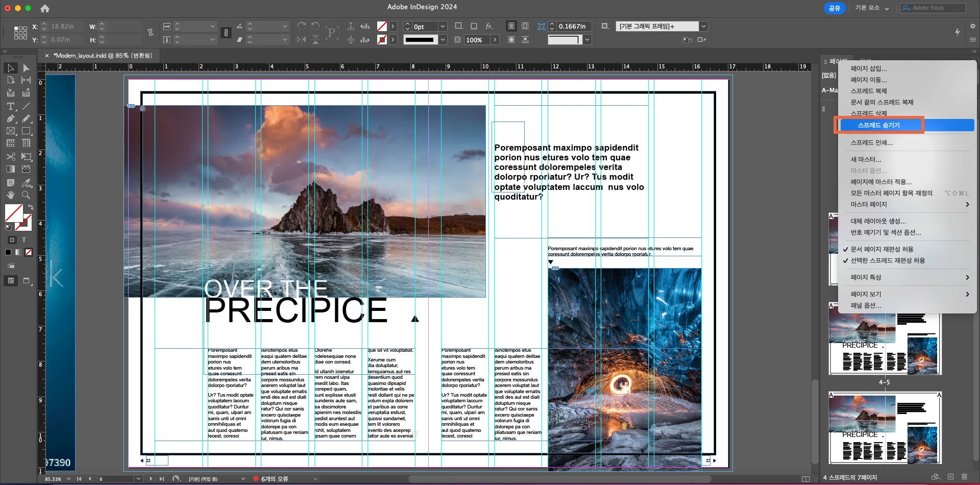The width and height of the screenshot is (980, 485).
Task: Open the 기본 그래픽 프레임 style dropdown
Action: (703, 27)
